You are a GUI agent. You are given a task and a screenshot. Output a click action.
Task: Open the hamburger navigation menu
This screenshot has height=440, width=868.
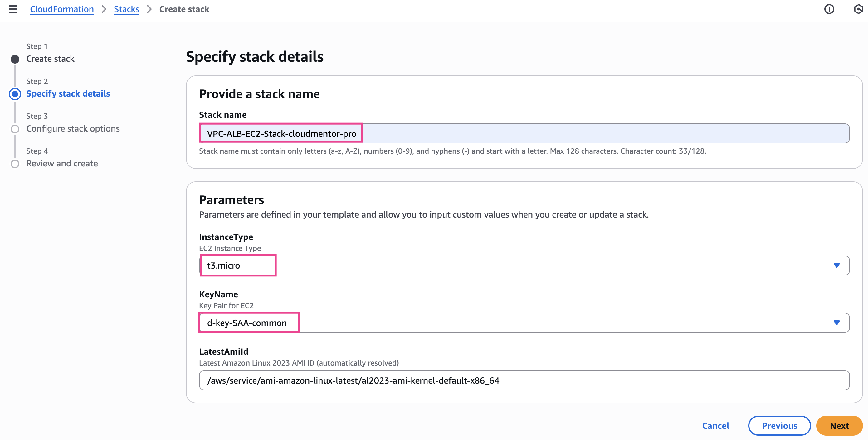(x=13, y=9)
